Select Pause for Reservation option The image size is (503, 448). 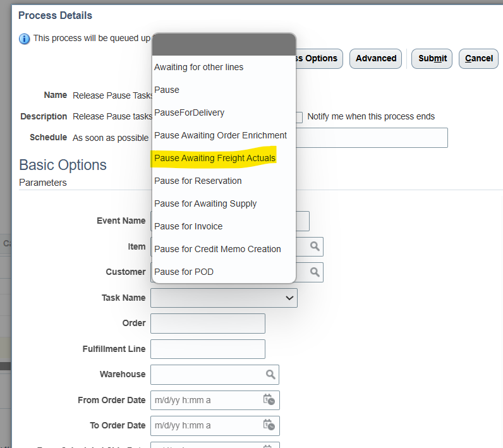pos(224,181)
